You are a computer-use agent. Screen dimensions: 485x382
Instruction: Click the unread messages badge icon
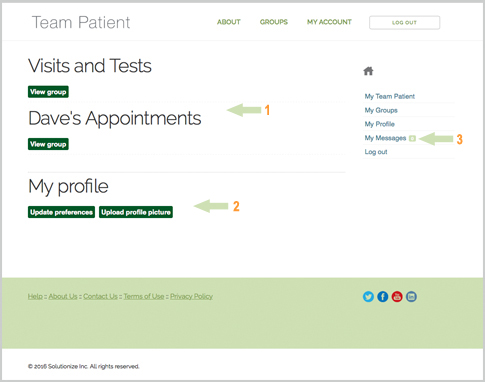click(x=412, y=138)
